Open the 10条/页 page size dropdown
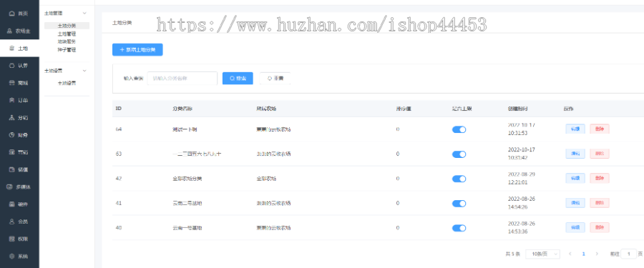 (x=542, y=254)
